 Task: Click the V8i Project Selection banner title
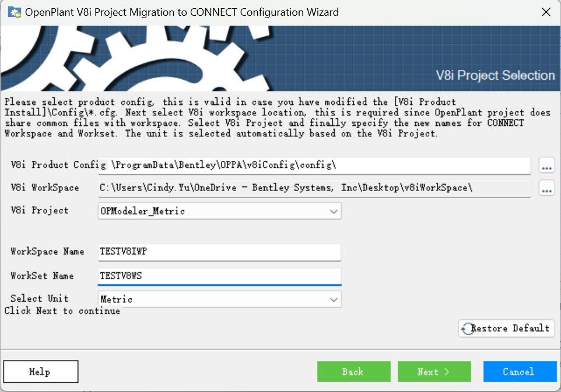click(x=495, y=75)
